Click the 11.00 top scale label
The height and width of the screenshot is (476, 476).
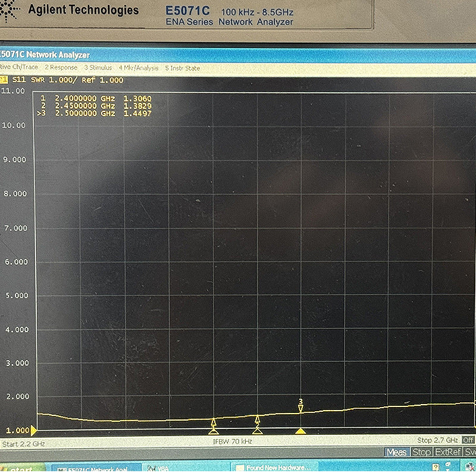pos(12,91)
